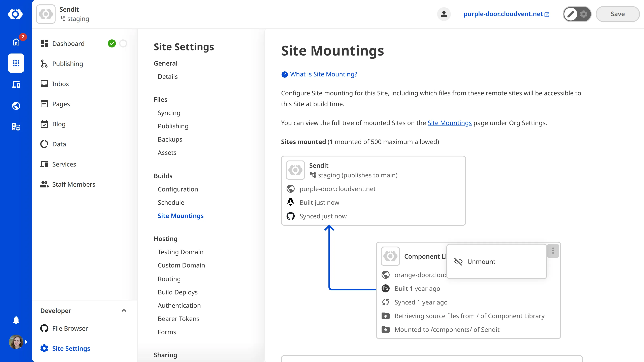This screenshot has width=644, height=362.
Task: Collapse the Developer section chevron
Action: tap(124, 311)
